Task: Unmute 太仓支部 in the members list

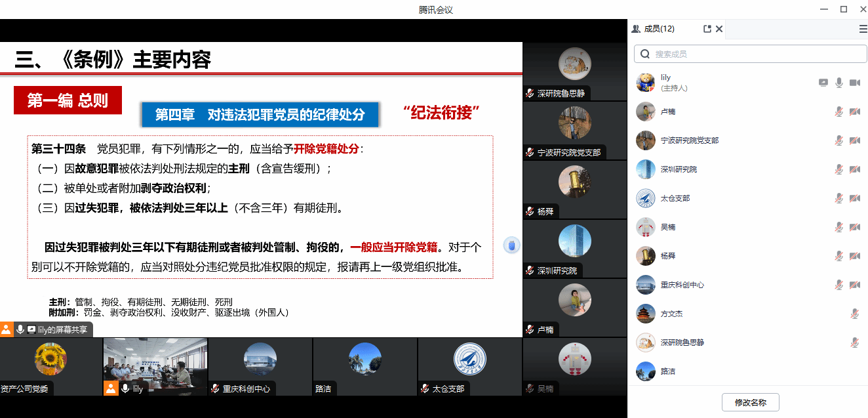Action: (839, 198)
